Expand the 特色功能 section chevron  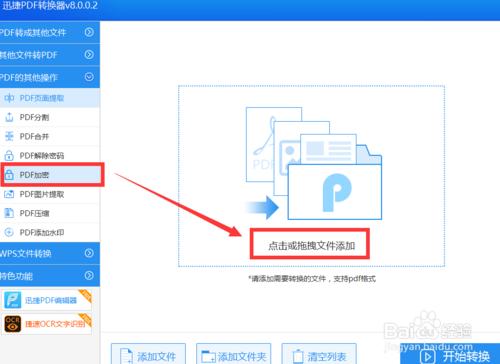coord(89,275)
